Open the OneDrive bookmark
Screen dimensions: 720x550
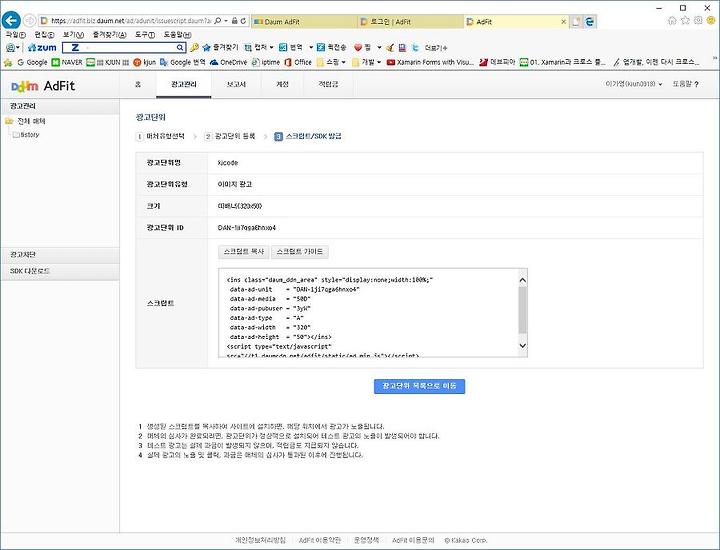pyautogui.click(x=228, y=62)
